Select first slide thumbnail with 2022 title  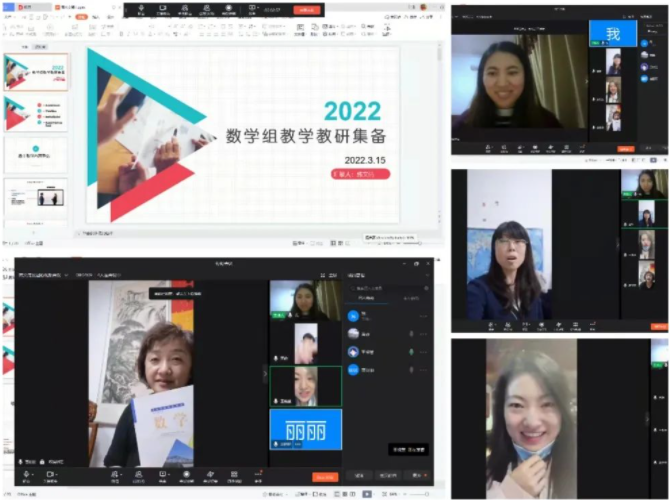pos(36,72)
